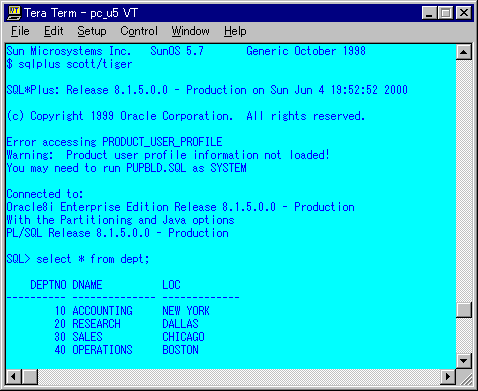478x391 pixels.
Task: Click the horizontal scrollbar right arrow
Action: pos(448,377)
